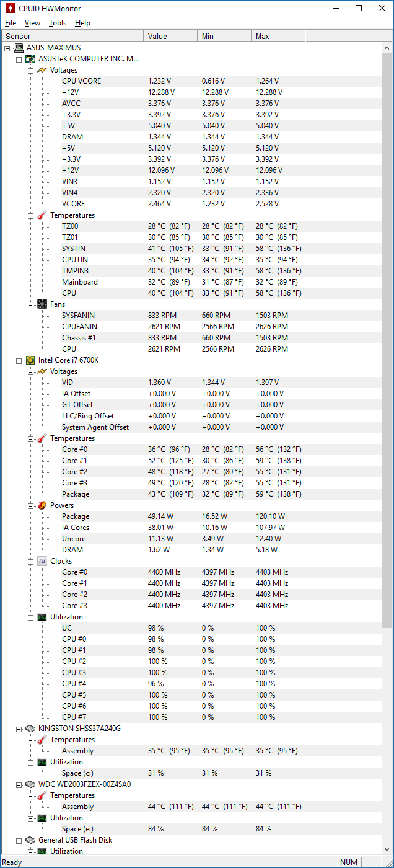Click the Powers flame icon
This screenshot has height=868, width=394.
pyautogui.click(x=42, y=505)
